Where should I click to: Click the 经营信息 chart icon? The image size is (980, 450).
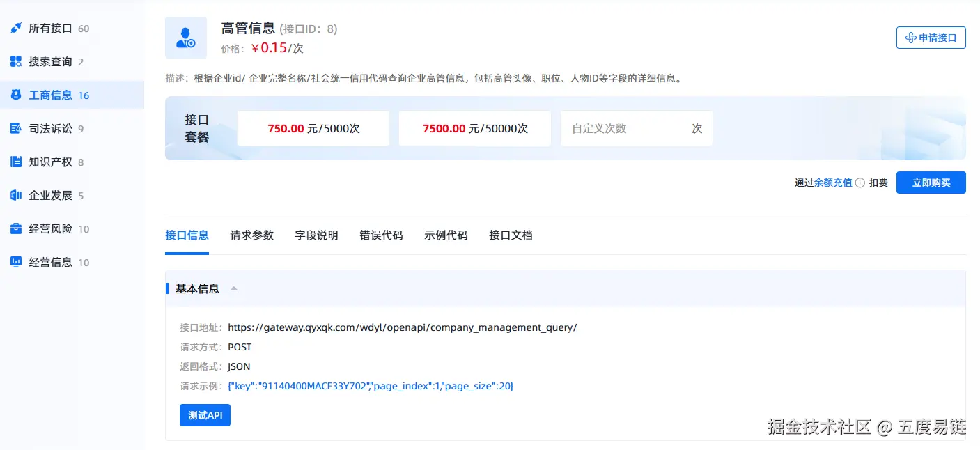point(16,263)
